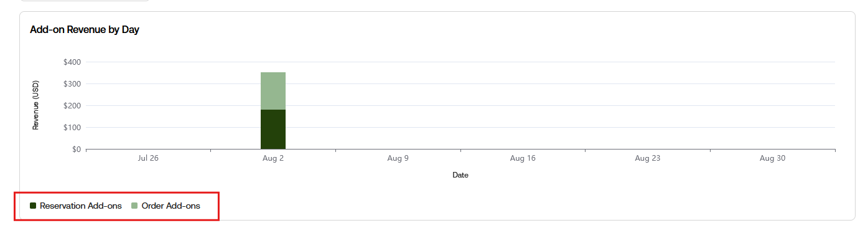Click the Revenue (USD) vertical axis title
This screenshot has width=868, height=228.
pos(35,105)
